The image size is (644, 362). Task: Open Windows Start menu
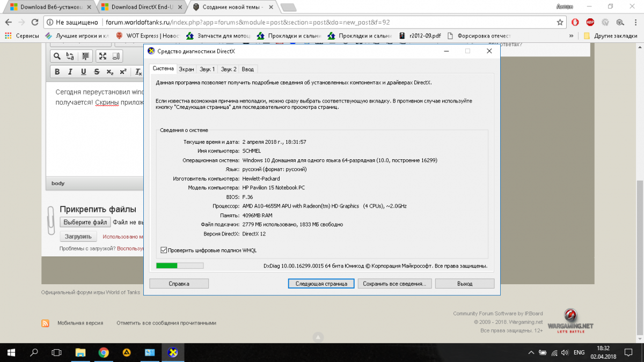(x=11, y=352)
